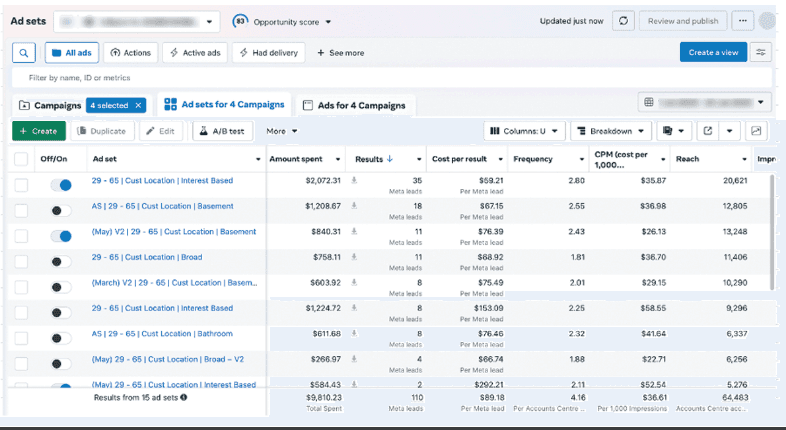Click the opportunity score circle icon

click(x=241, y=22)
